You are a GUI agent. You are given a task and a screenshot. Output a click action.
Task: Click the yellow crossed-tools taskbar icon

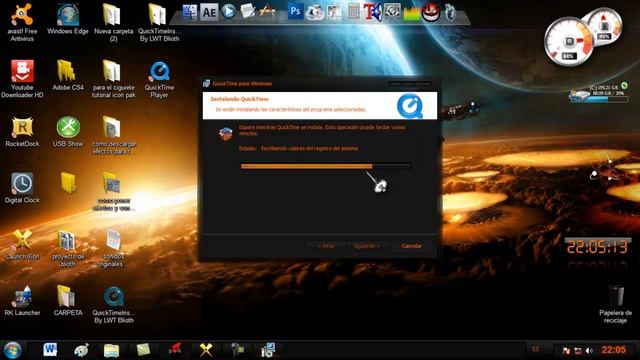point(206,350)
